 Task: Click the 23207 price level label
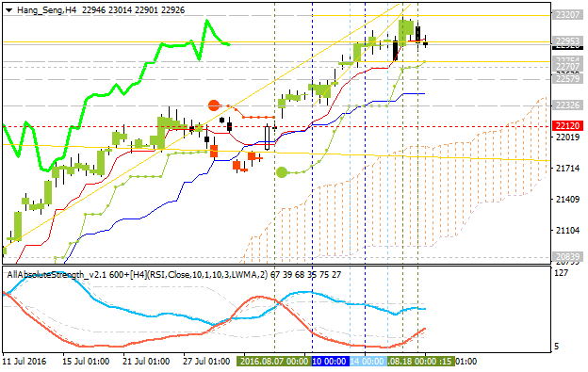568,15
